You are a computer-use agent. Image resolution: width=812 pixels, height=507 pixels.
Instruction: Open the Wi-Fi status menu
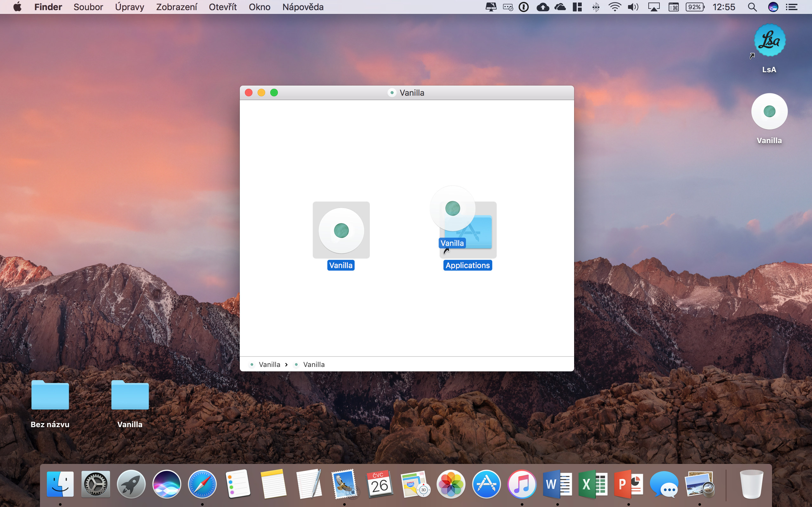point(614,7)
